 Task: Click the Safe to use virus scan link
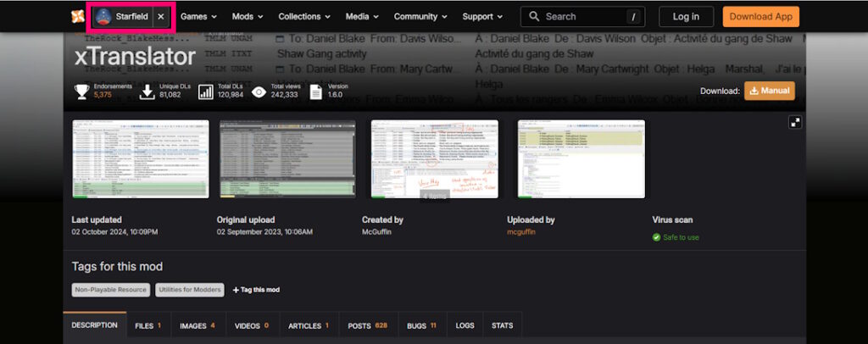(681, 237)
